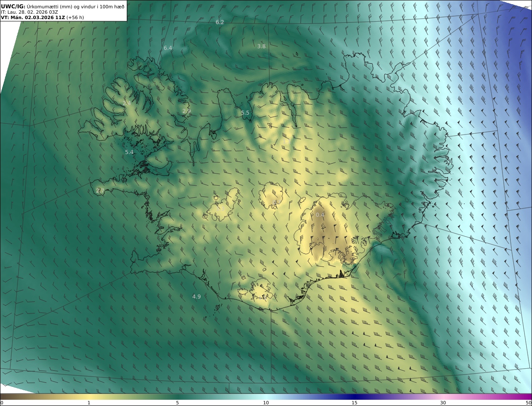Click the 1 tick on the color scale
532x406 pixels.
tap(89, 403)
